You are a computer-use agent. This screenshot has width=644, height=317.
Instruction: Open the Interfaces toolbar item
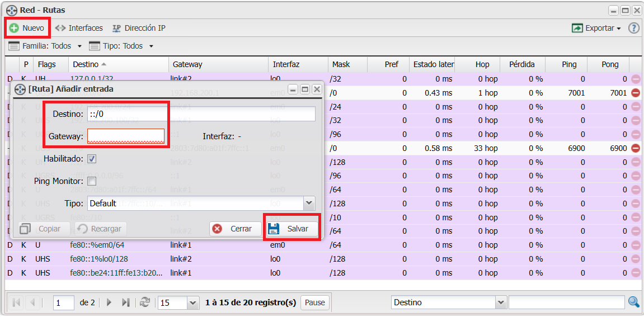(79, 28)
